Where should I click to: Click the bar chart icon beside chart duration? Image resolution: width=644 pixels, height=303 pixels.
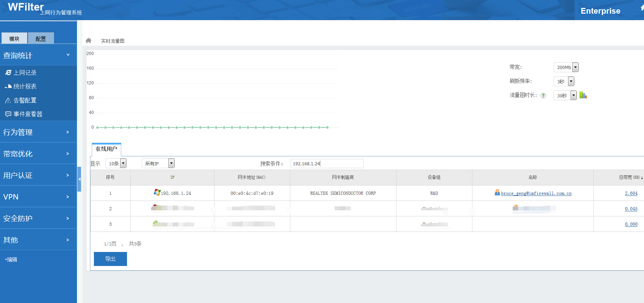(583, 95)
